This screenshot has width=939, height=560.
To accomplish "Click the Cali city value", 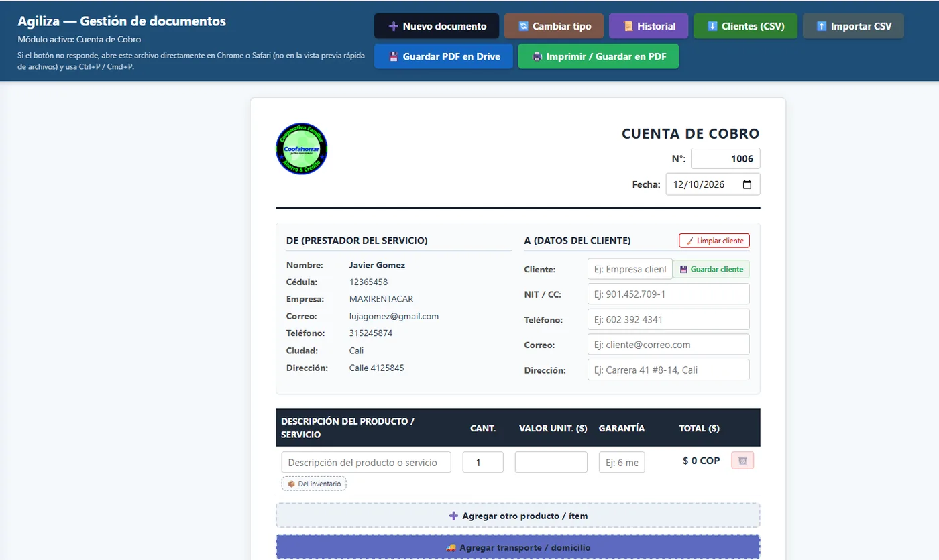I will [x=356, y=351].
